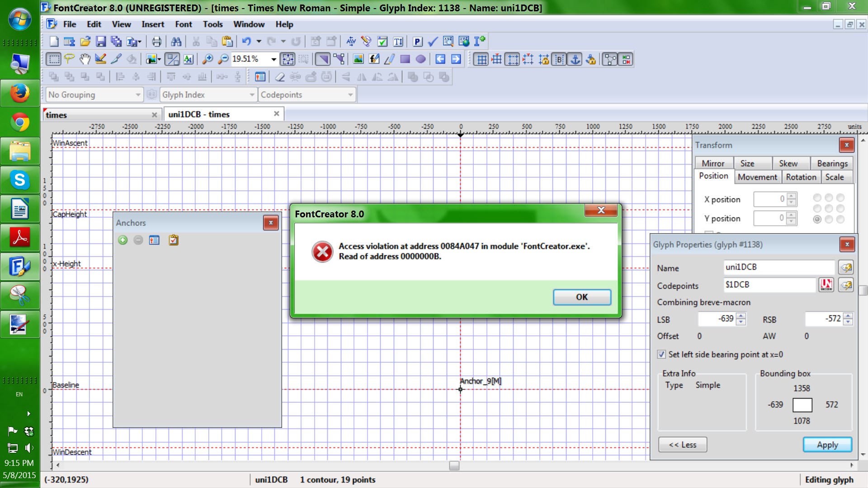Open the Codepoints sorting dropdown

click(307, 94)
